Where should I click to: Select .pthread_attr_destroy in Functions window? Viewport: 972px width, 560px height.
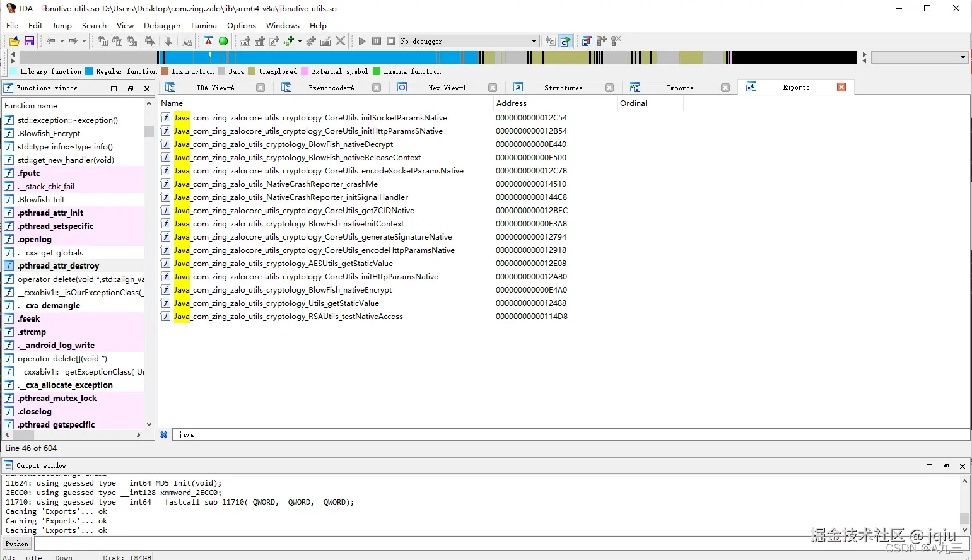[74, 266]
